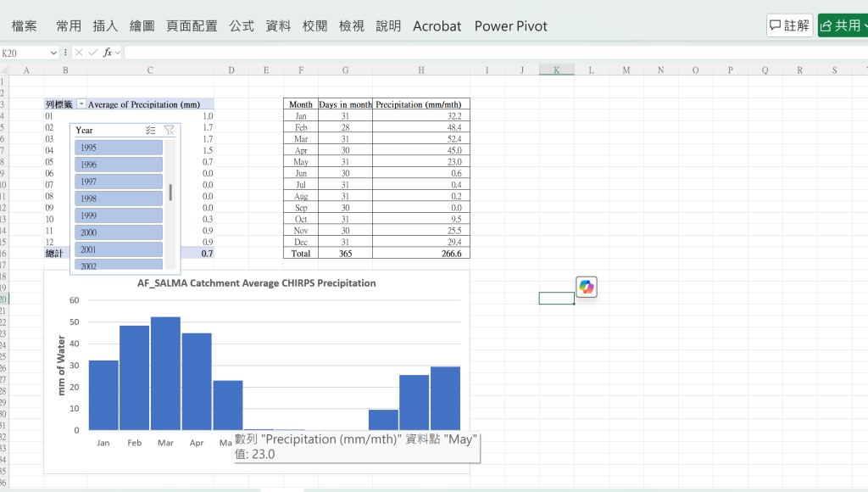The height and width of the screenshot is (492, 868).
Task: Click the cancel X icon in formula bar
Action: 79,53
